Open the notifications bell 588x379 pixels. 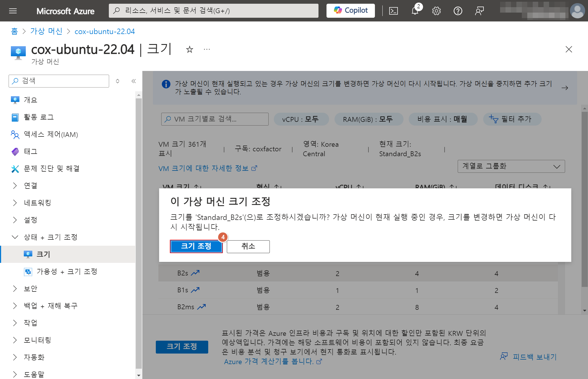(415, 11)
